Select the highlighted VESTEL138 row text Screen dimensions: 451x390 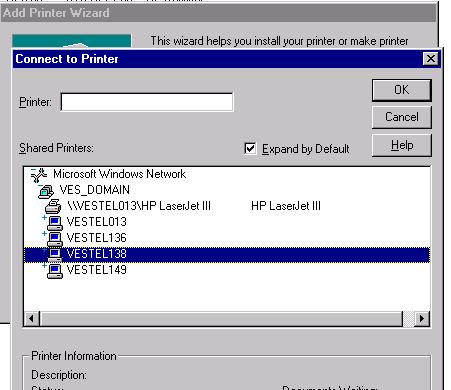click(x=97, y=254)
